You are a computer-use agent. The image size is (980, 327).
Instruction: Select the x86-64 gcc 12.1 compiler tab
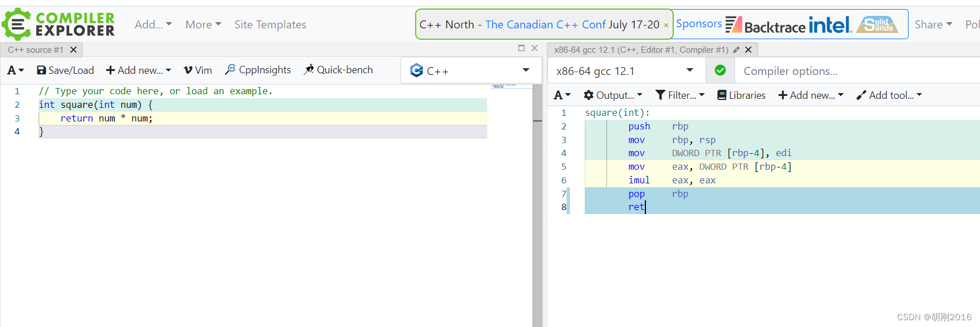tap(641, 50)
